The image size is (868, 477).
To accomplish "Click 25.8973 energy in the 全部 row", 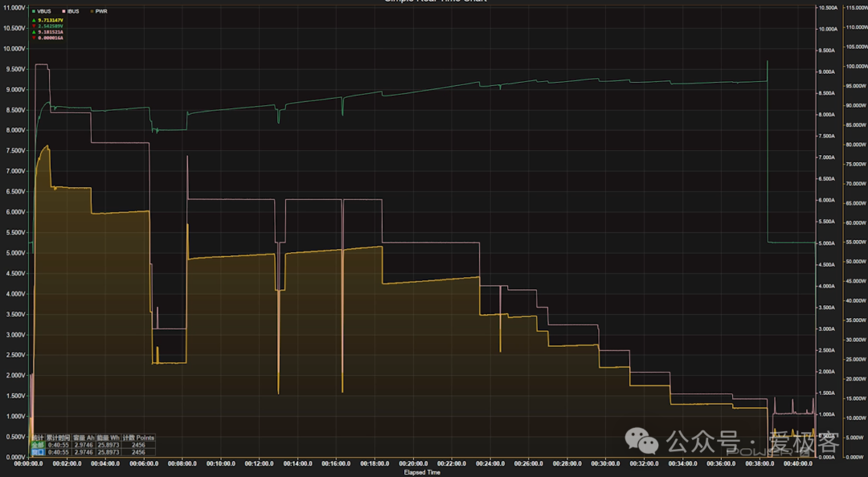I will [108, 445].
